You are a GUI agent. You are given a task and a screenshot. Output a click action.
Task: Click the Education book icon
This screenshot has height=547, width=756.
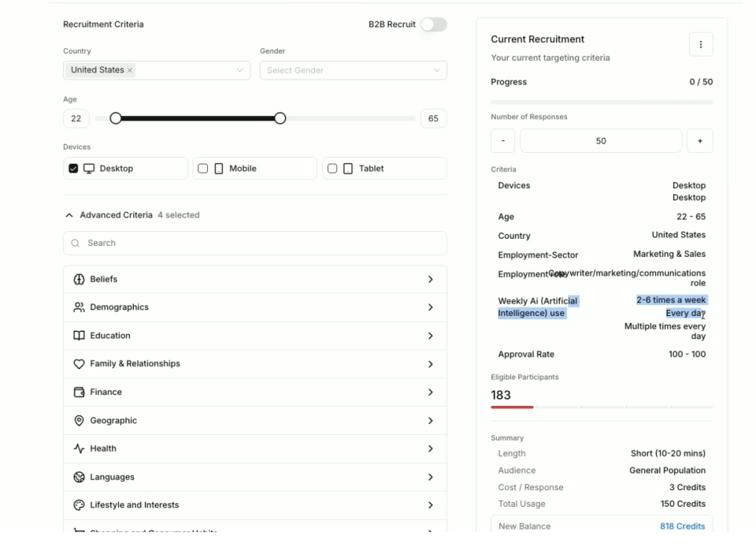tap(79, 336)
